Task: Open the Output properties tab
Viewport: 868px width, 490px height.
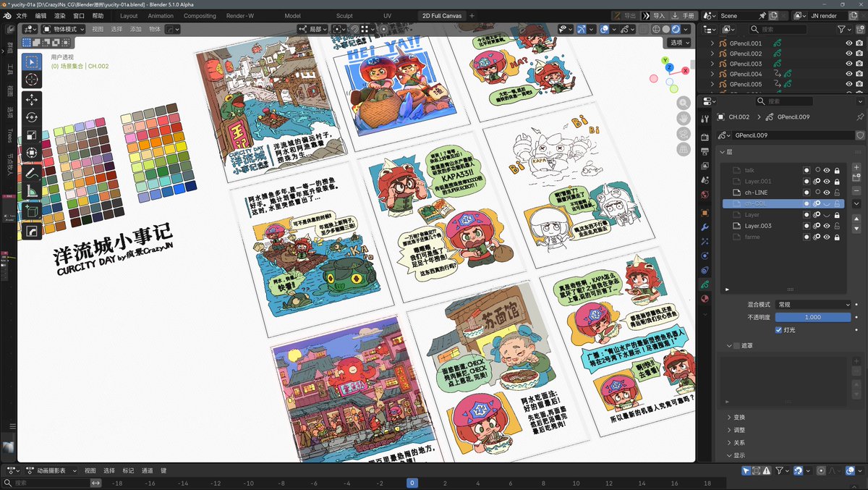Action: click(705, 151)
